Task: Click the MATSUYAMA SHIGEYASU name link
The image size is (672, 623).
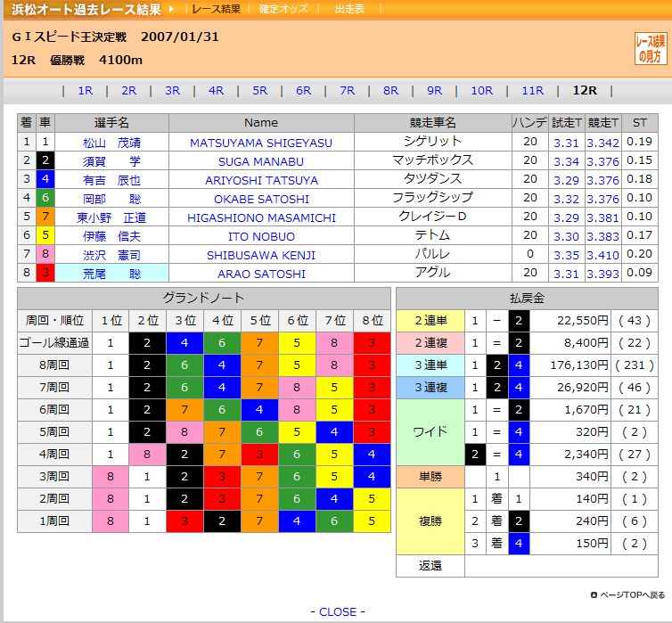Action: [x=261, y=143]
